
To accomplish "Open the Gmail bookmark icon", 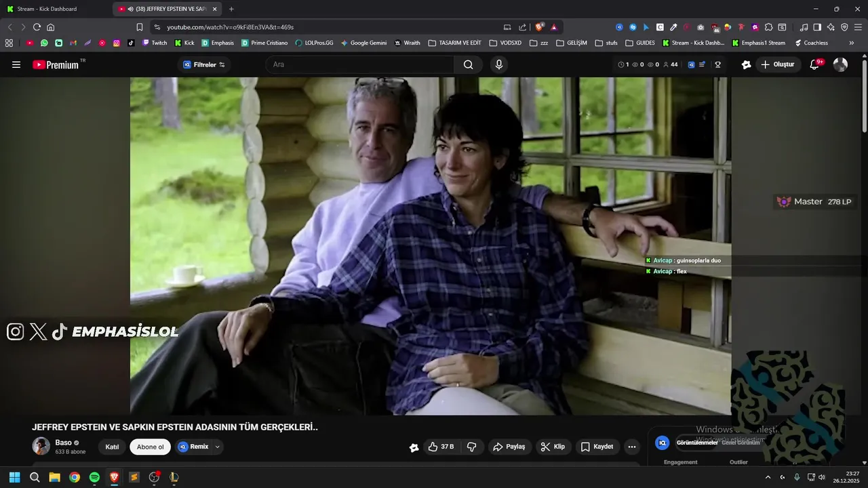I will 73,43.
